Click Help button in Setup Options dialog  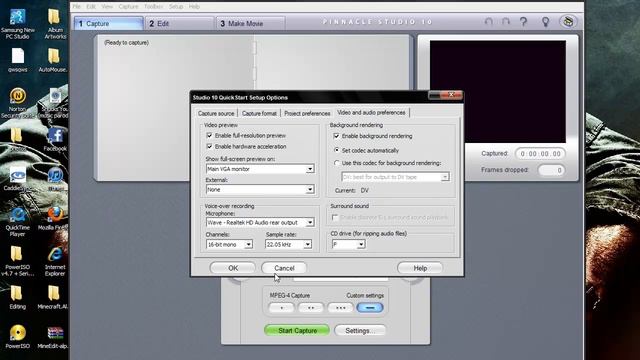(420, 268)
